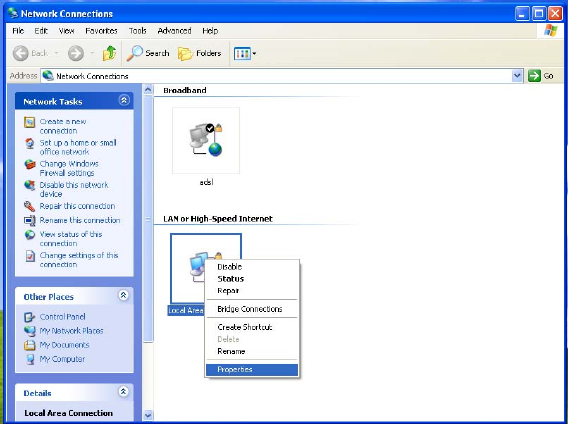The width and height of the screenshot is (568, 424).
Task: Click the Disable this network device icon
Action: [29, 186]
